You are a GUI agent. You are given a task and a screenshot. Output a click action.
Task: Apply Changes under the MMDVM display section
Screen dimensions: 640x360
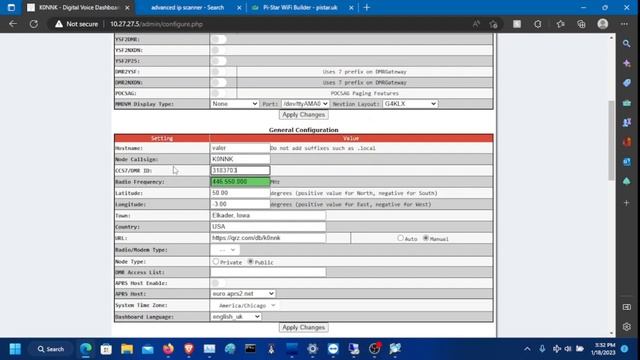point(304,115)
